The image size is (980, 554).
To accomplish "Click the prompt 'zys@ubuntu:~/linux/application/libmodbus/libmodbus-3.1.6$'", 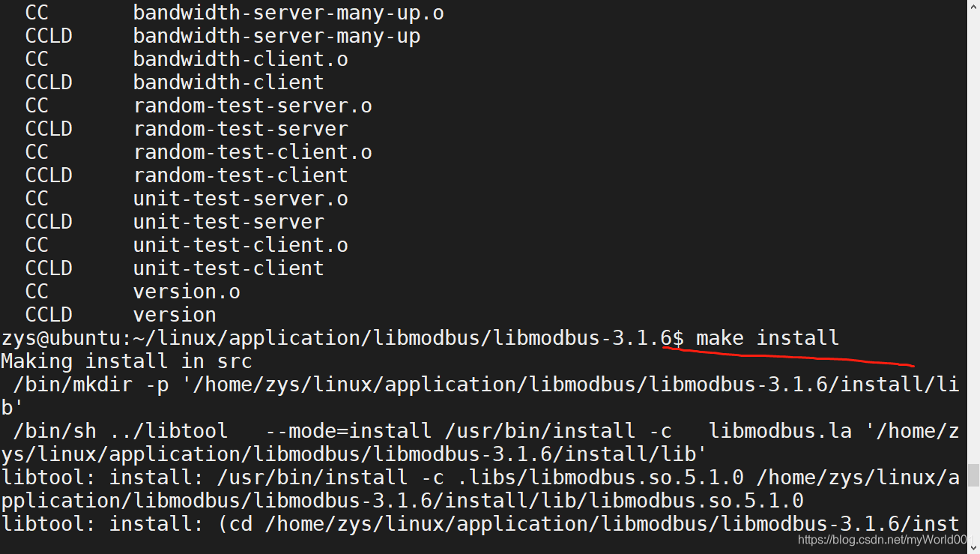I will tap(342, 338).
